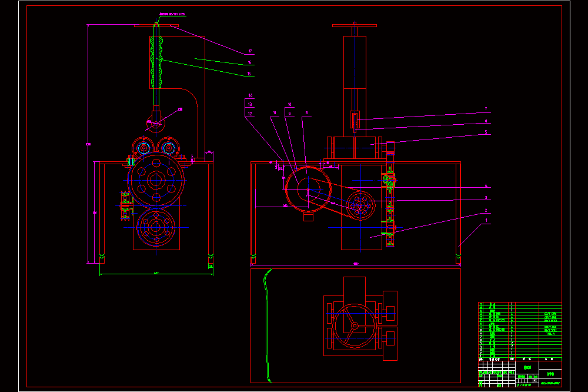Screen dimensions: 588x392
Task: Select the large upper gear in left view
Action: point(156,180)
